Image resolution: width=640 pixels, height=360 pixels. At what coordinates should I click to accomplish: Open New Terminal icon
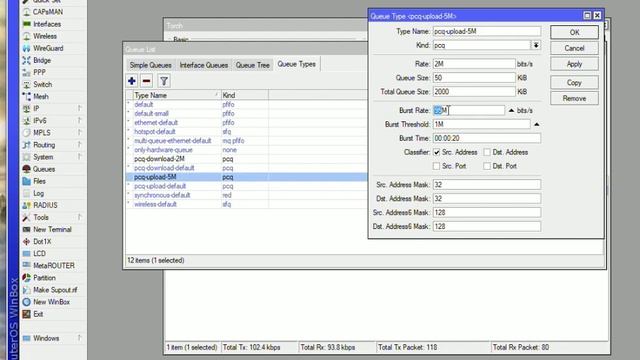pos(27,229)
